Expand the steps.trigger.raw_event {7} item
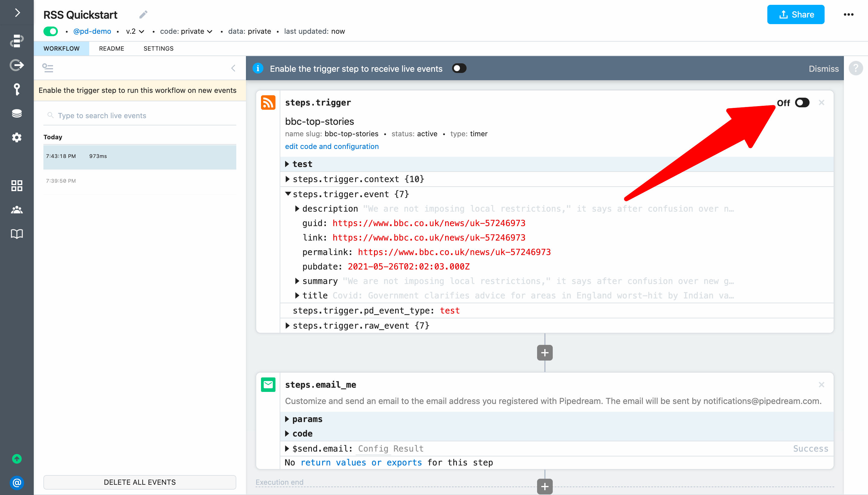Image resolution: width=868 pixels, height=495 pixels. 288,326
